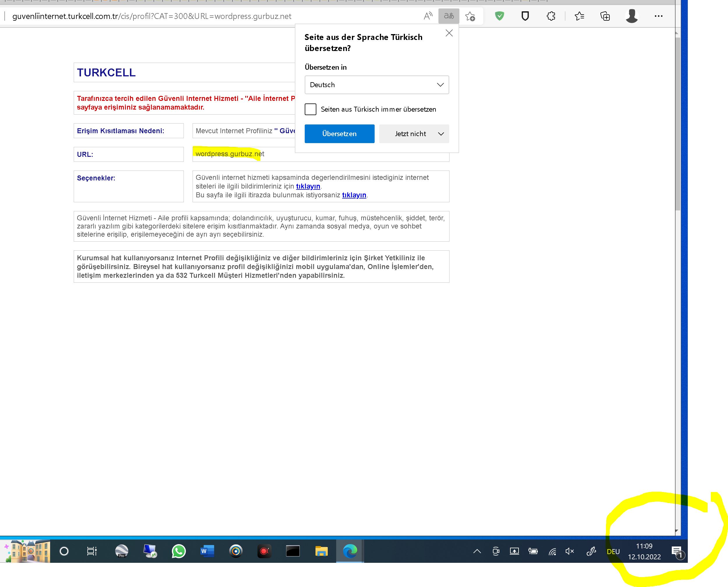Click the tıklayın link for itirazda bulunmak
This screenshot has width=728, height=587.
pyautogui.click(x=354, y=195)
